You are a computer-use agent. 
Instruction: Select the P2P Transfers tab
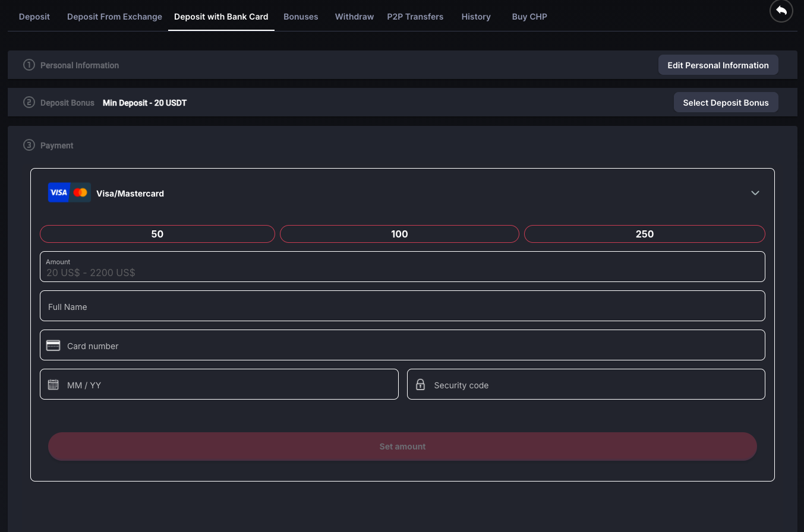pyautogui.click(x=415, y=17)
